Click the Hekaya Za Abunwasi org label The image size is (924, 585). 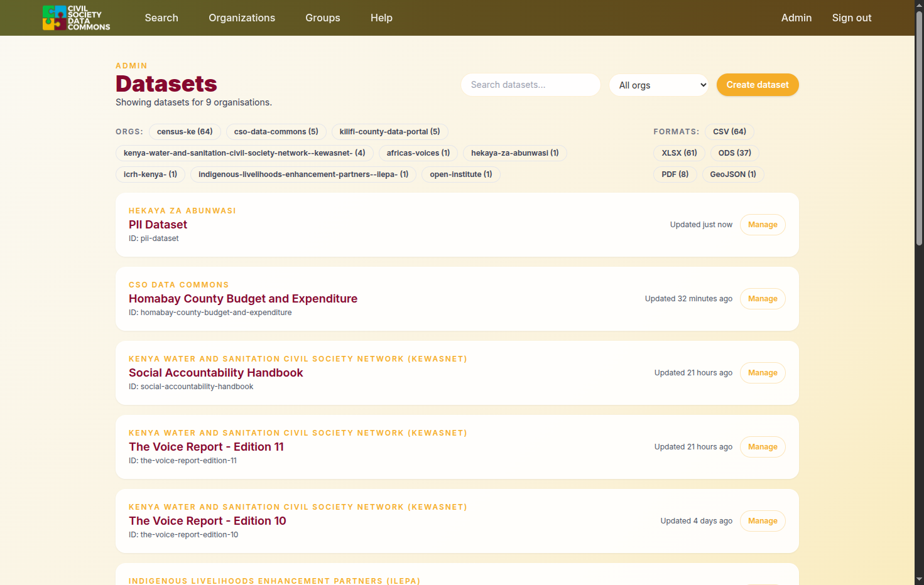click(x=182, y=211)
